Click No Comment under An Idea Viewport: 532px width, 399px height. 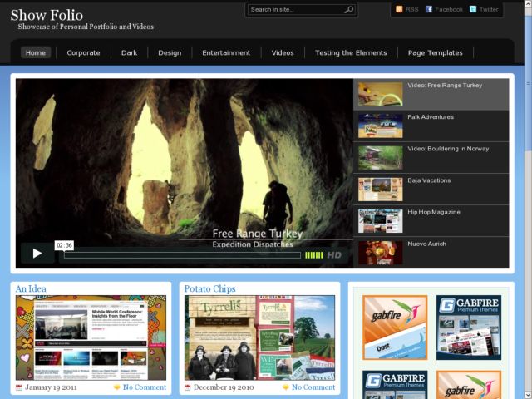[145, 387]
